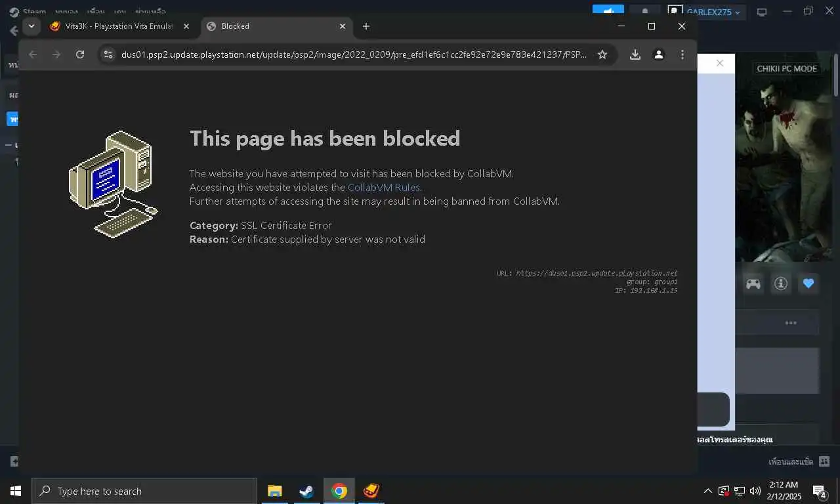Open the Chrome three-dot menu

click(x=682, y=54)
